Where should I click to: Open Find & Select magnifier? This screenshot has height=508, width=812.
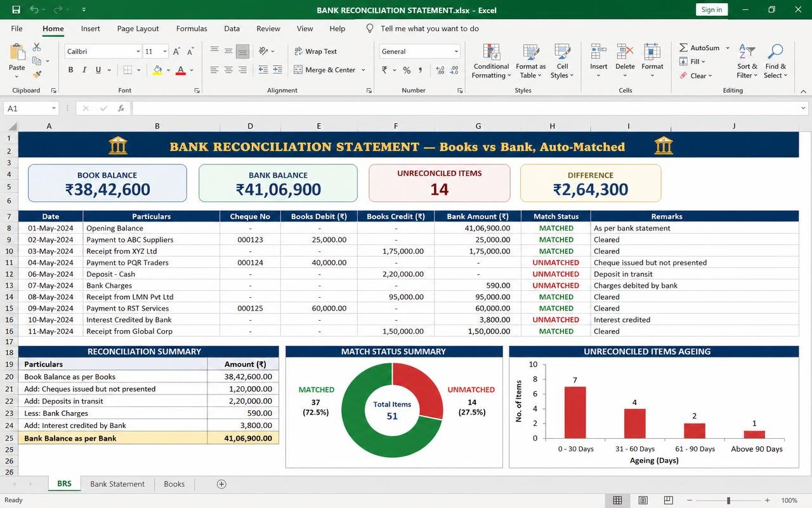[x=775, y=61]
